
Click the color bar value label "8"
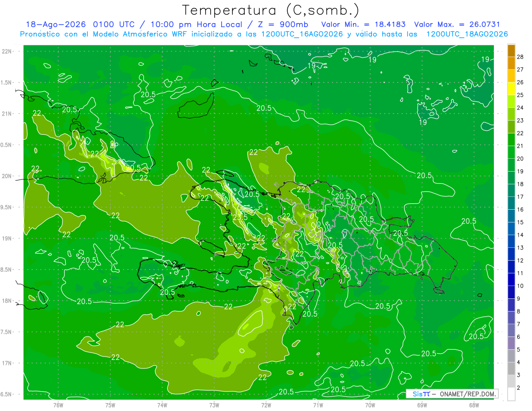519,312
